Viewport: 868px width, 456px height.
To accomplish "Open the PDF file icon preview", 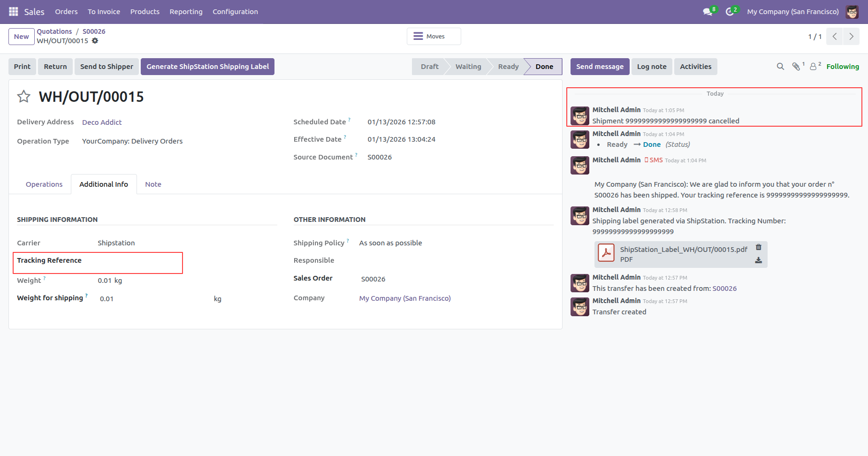I will [x=606, y=253].
